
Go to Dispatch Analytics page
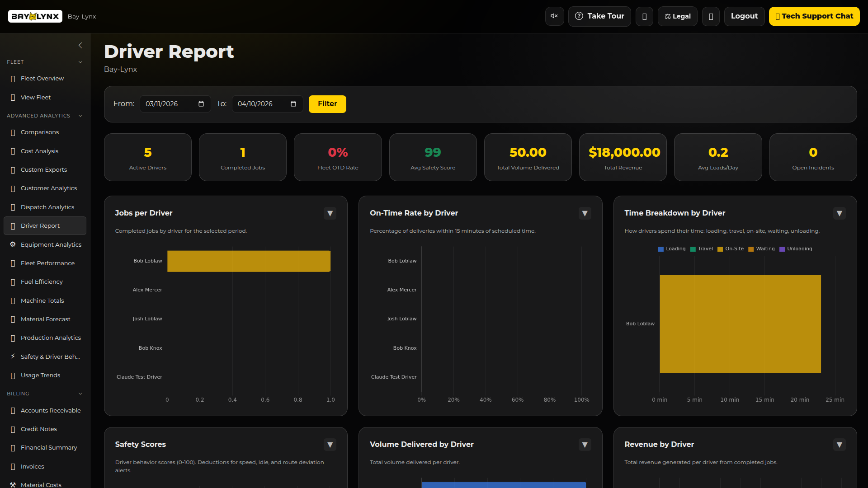[x=47, y=207]
